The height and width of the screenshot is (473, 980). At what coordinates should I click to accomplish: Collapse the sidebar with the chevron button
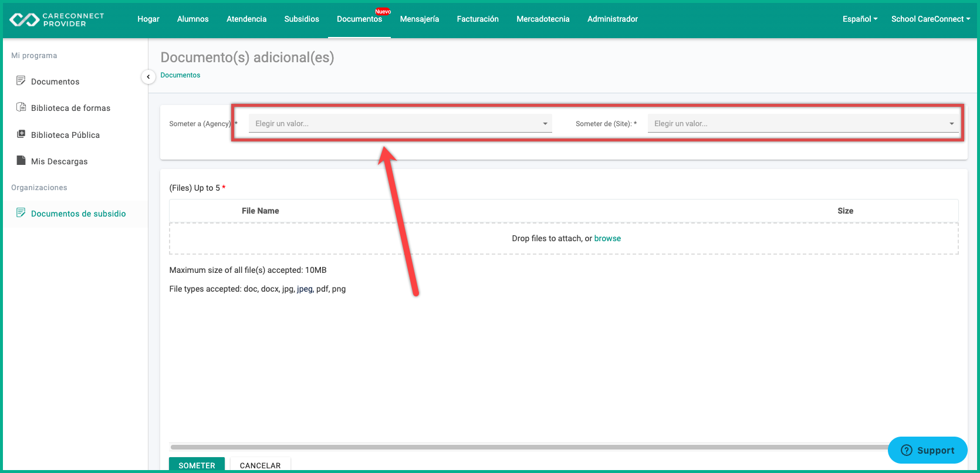tap(148, 77)
